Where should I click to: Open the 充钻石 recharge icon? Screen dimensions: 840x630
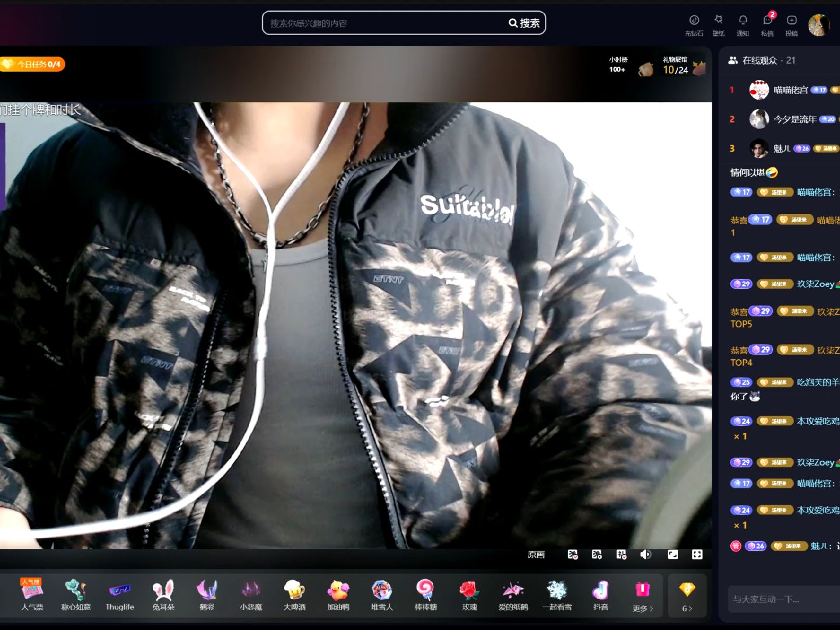[x=694, y=26]
